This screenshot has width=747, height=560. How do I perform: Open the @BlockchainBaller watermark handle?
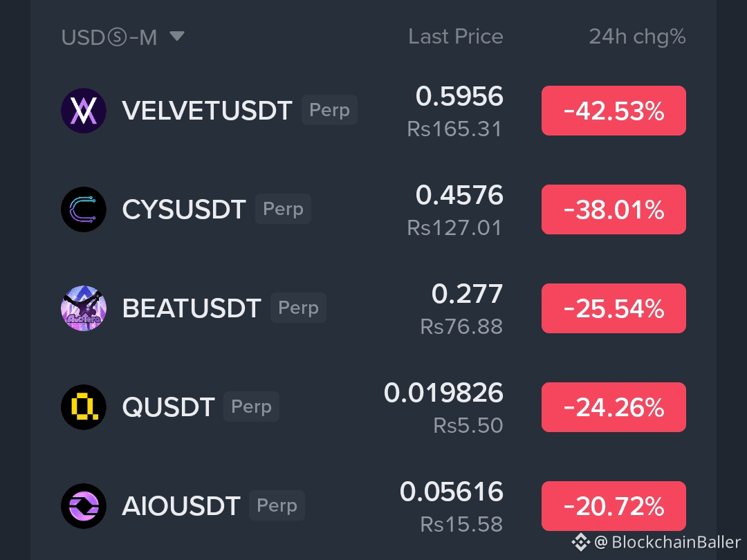pos(667,542)
